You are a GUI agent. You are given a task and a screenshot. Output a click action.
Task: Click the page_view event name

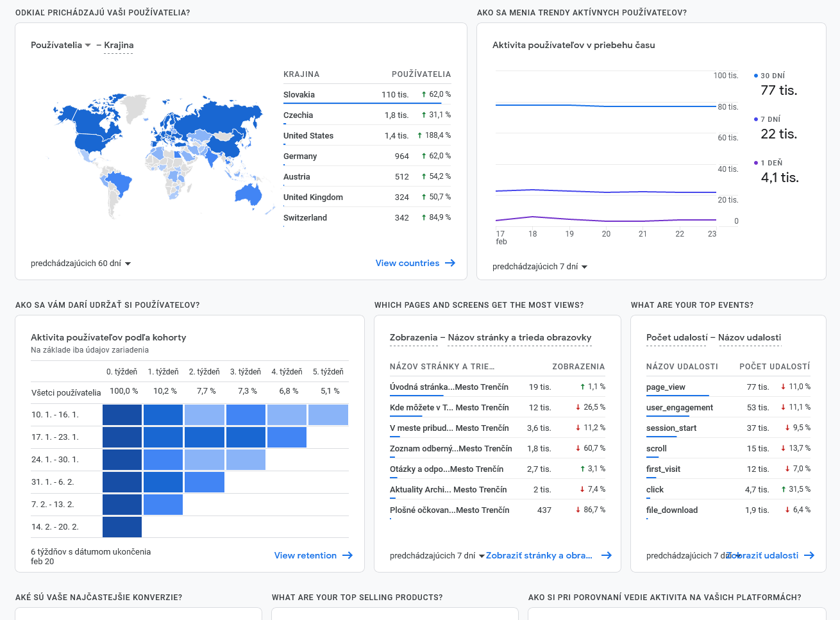[666, 387]
